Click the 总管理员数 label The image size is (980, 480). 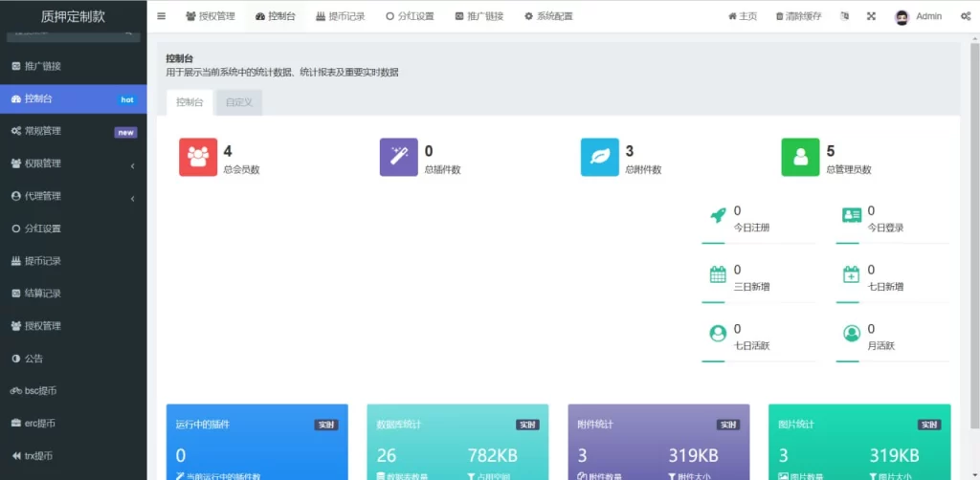click(x=849, y=170)
